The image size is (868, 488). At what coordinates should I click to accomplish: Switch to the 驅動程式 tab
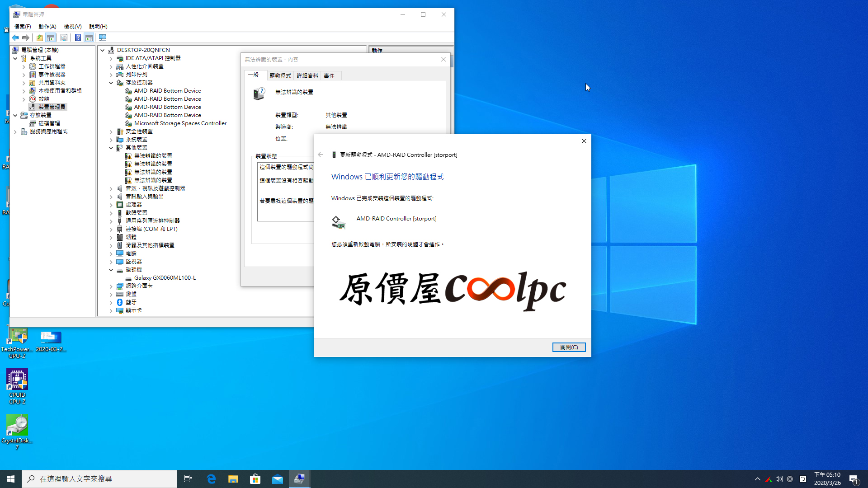(280, 76)
